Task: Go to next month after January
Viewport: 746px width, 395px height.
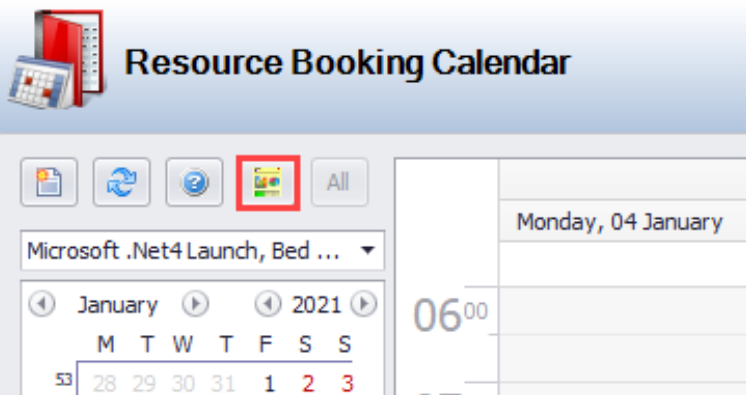Action: [x=195, y=304]
